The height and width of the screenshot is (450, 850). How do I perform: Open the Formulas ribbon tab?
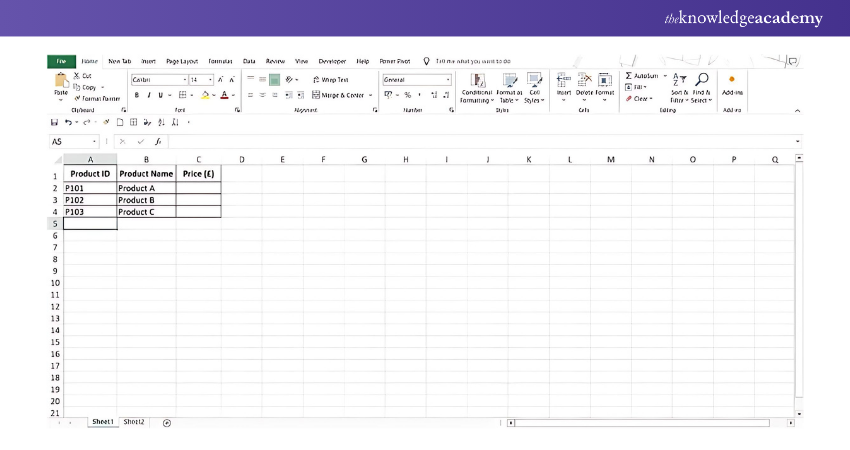click(x=220, y=61)
